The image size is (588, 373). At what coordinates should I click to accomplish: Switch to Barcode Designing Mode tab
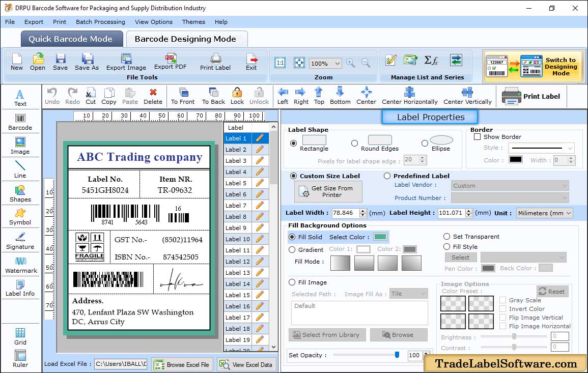[x=187, y=39]
